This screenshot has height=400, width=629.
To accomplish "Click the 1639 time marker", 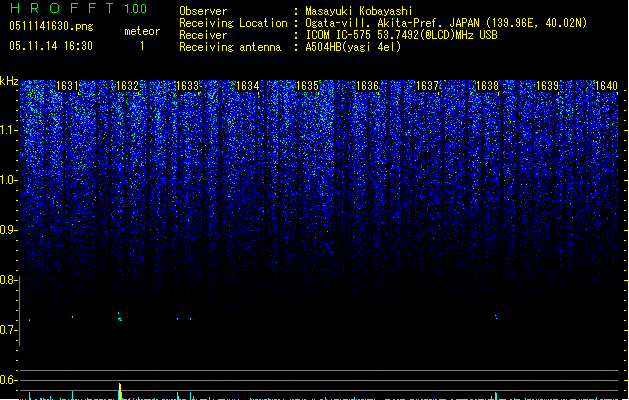I will (548, 86).
